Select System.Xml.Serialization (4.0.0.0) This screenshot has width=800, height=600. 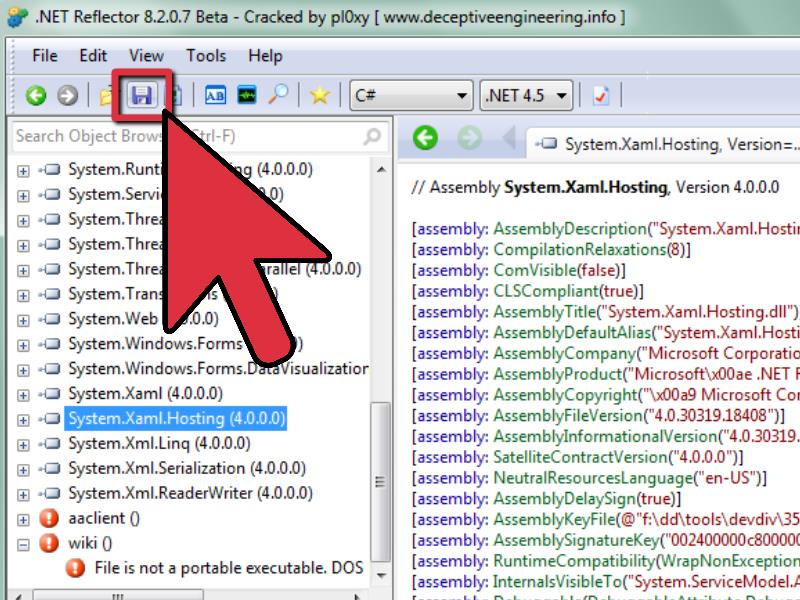(187, 469)
